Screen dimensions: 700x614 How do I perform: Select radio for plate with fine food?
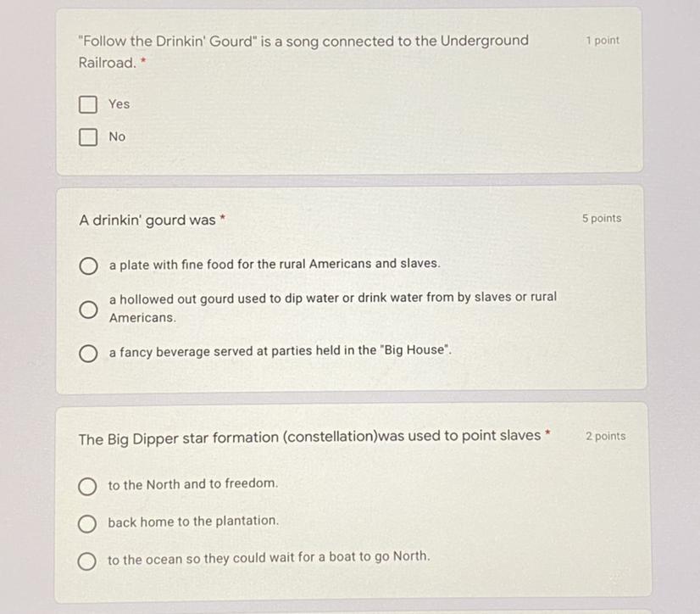[88, 266]
